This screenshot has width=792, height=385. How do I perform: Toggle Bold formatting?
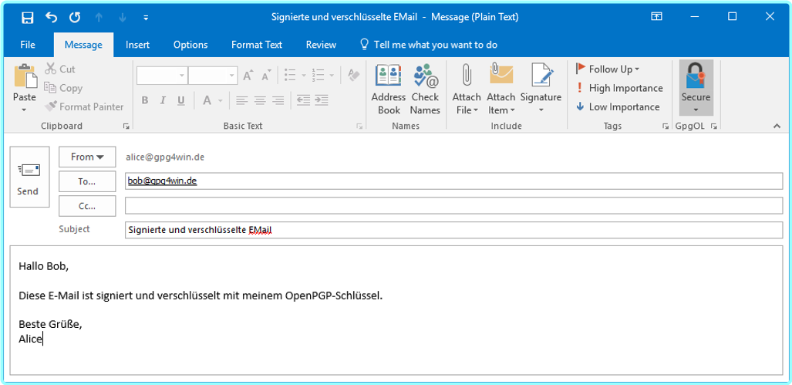[145, 100]
